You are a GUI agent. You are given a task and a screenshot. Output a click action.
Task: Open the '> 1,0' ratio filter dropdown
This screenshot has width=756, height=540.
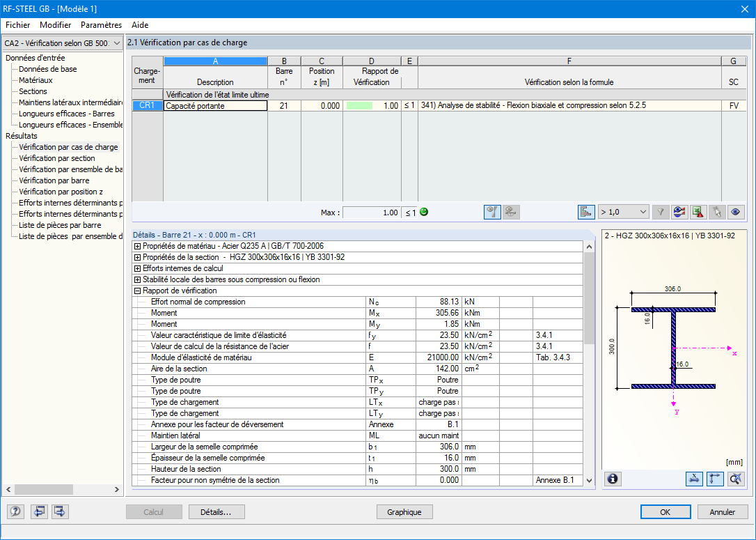click(624, 212)
